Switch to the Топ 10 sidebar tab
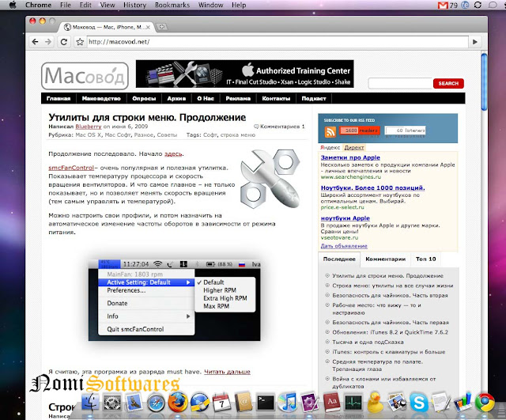This screenshot has height=420, width=506. (425, 259)
